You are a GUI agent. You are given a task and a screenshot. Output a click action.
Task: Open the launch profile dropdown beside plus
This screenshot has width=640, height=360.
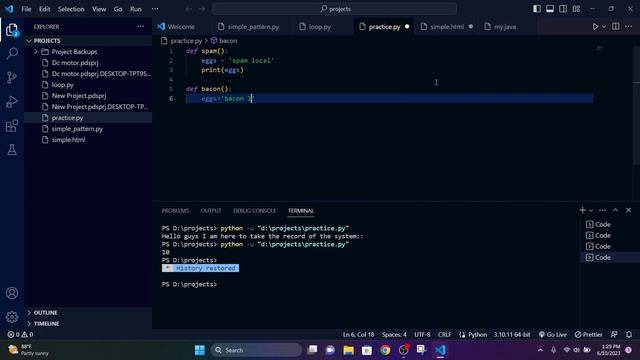(x=591, y=211)
